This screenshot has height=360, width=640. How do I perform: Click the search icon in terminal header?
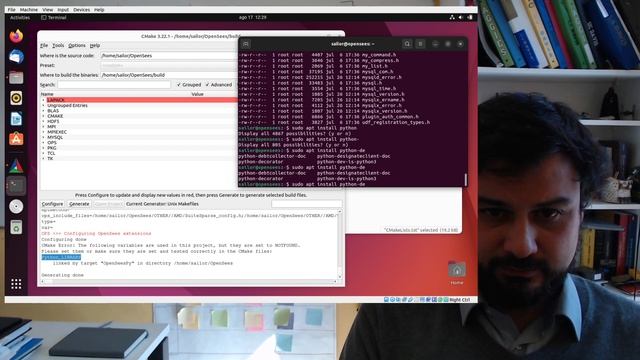coord(407,44)
